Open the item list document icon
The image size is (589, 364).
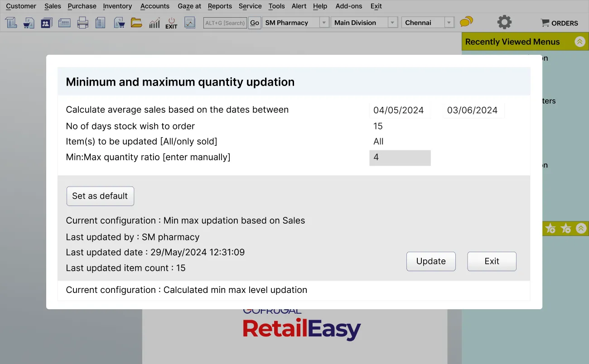click(x=100, y=22)
